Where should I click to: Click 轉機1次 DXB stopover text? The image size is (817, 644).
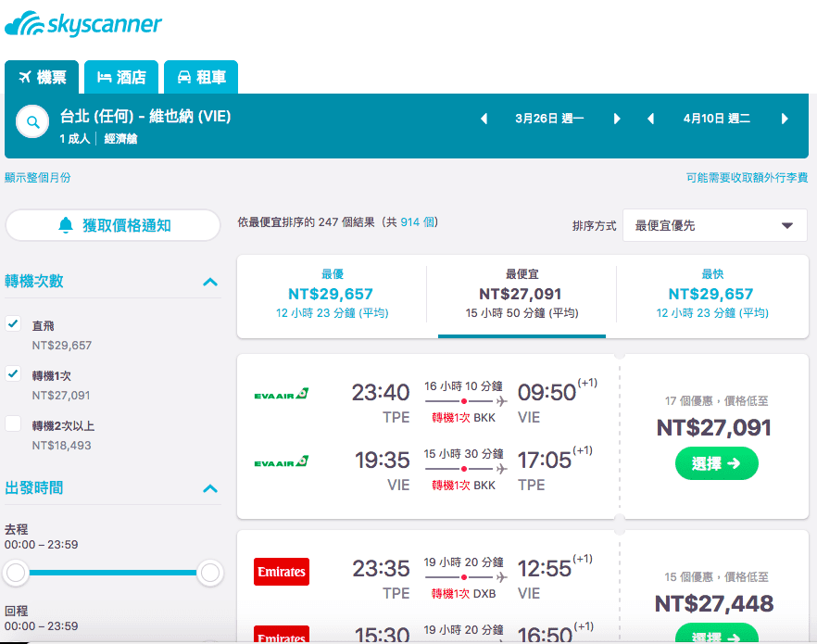[464, 593]
